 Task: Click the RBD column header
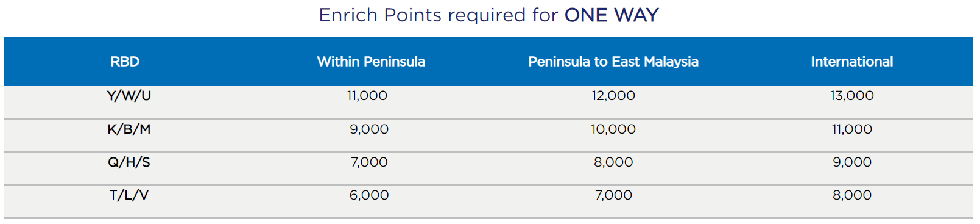pyautogui.click(x=125, y=62)
